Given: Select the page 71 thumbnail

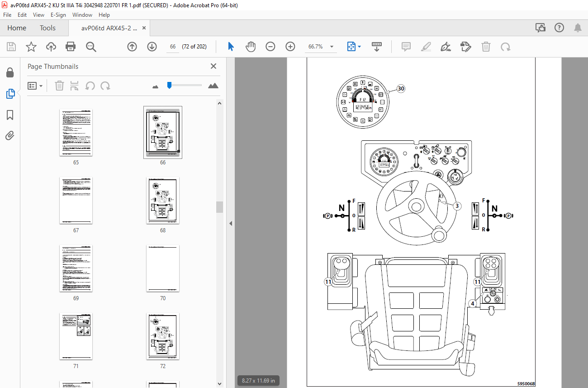Looking at the screenshot, I should [x=76, y=336].
